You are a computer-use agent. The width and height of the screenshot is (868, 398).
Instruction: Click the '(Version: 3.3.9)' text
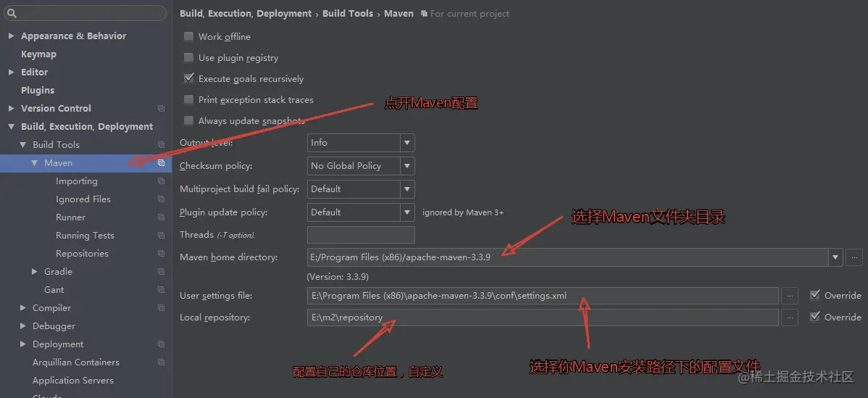tap(338, 276)
